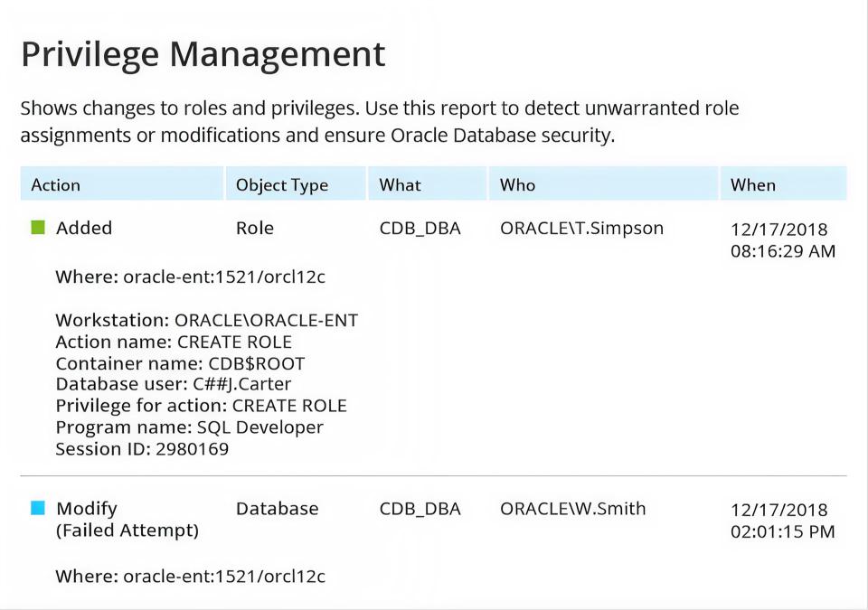Image resolution: width=868 pixels, height=610 pixels.
Task: Click the Who column header
Action: 603,184
